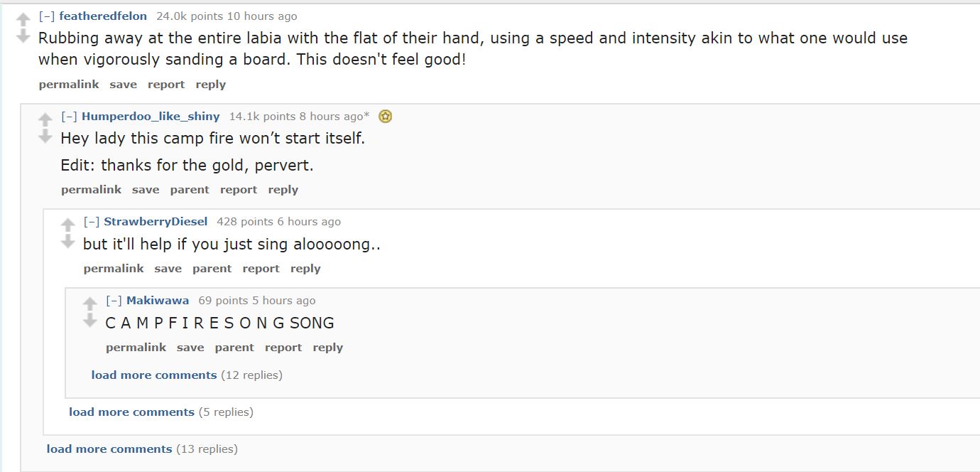The image size is (980, 472).
Task: Downvote featheredfelon's comment
Action: [x=23, y=36]
